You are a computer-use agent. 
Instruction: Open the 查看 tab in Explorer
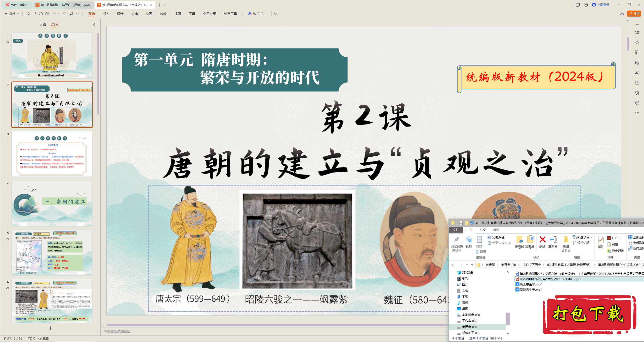click(x=496, y=230)
